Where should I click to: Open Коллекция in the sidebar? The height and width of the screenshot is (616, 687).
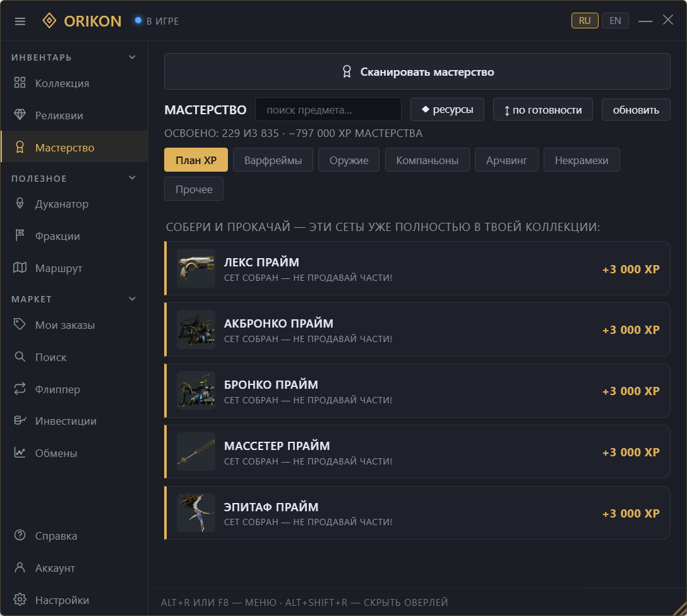pos(74,83)
